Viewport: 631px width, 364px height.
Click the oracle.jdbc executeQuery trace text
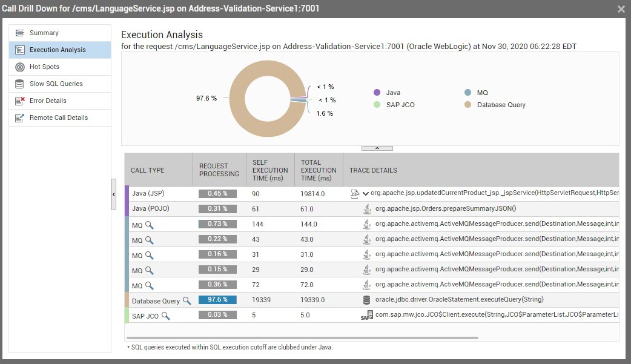[x=459, y=299]
